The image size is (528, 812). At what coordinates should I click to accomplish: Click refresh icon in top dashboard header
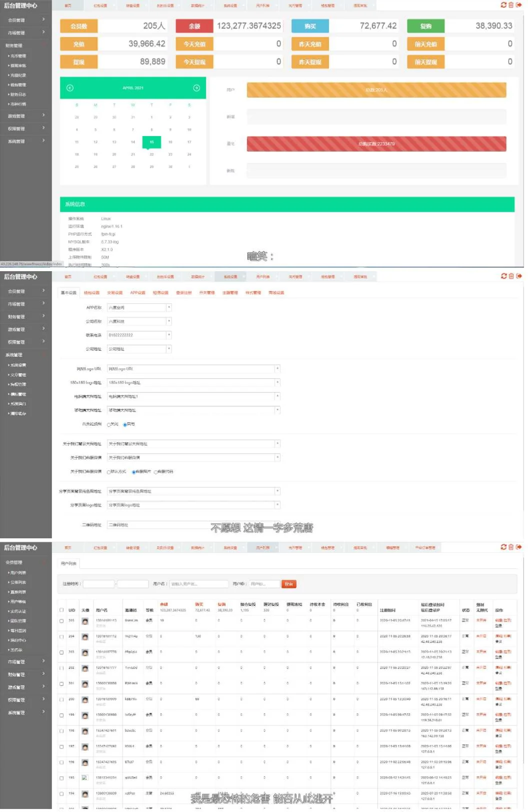click(503, 5)
